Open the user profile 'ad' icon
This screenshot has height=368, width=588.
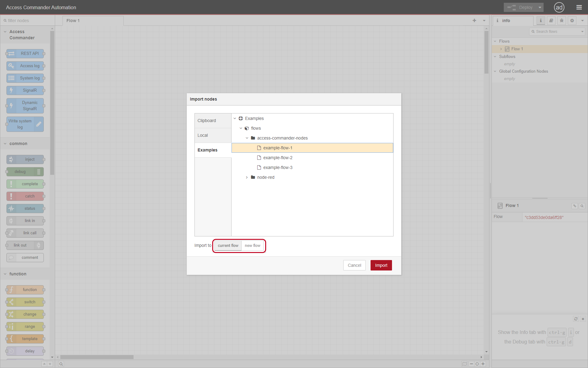(559, 7)
